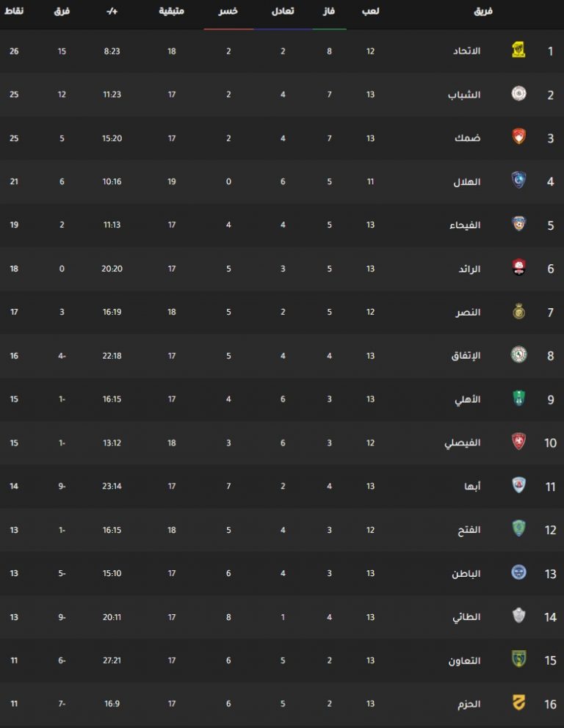The width and height of the screenshot is (564, 728).
Task: Open the الباطن team name
Action: click(x=466, y=574)
